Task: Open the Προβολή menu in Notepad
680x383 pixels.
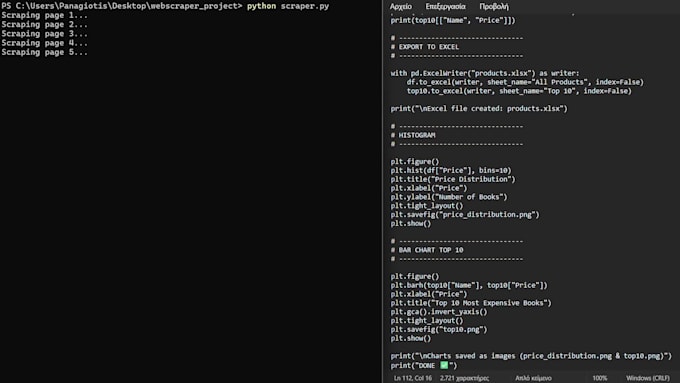Action: 494,7
